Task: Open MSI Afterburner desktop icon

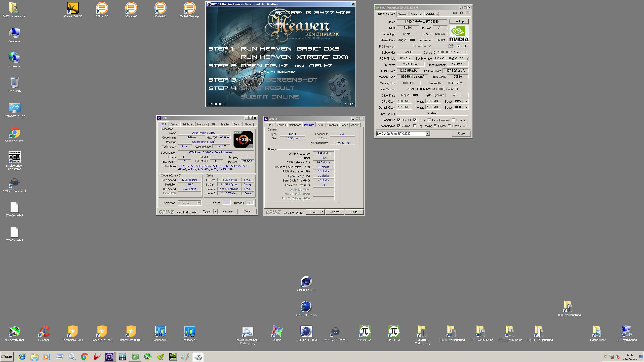Action: click(14, 333)
